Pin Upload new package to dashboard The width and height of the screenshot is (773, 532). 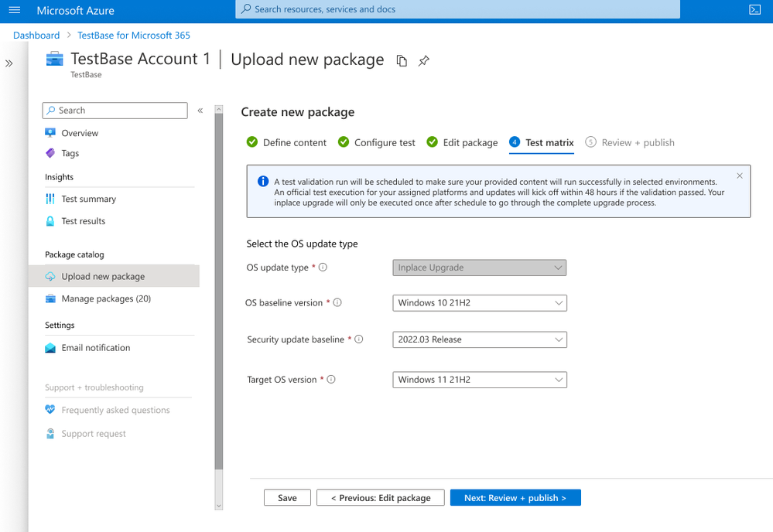pos(424,60)
